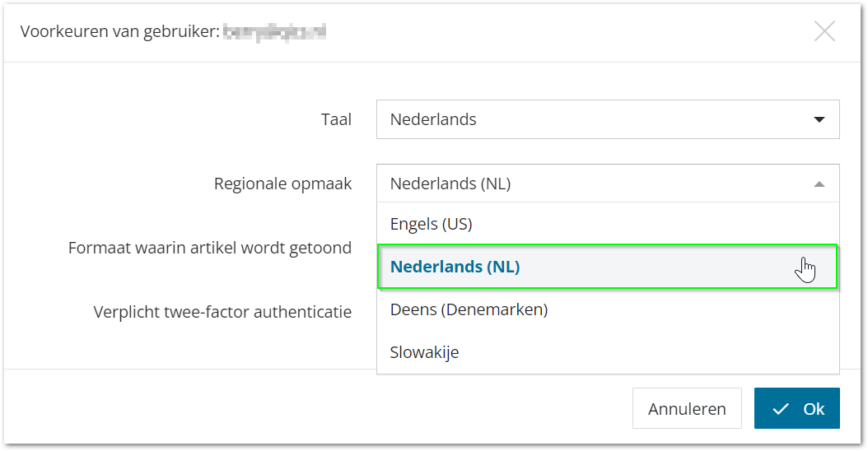Click the Nederlands value text in Taal field
The height and width of the screenshot is (451, 868).
coord(433,119)
